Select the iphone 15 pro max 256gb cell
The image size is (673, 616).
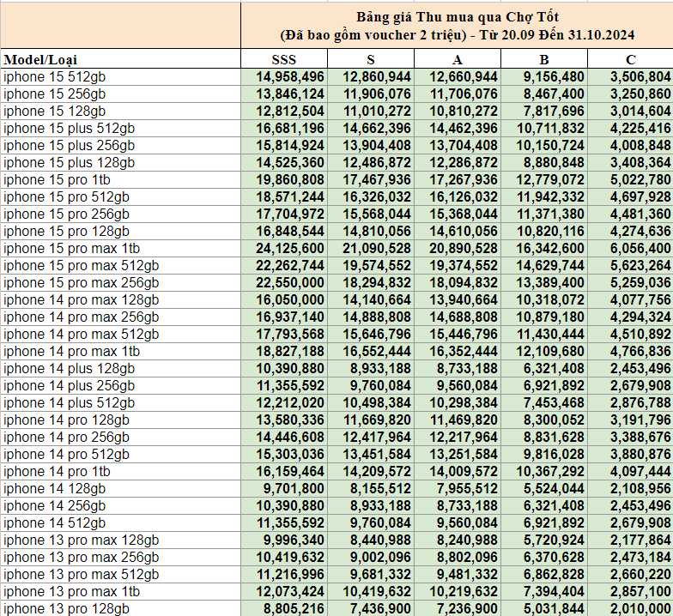coord(120,283)
